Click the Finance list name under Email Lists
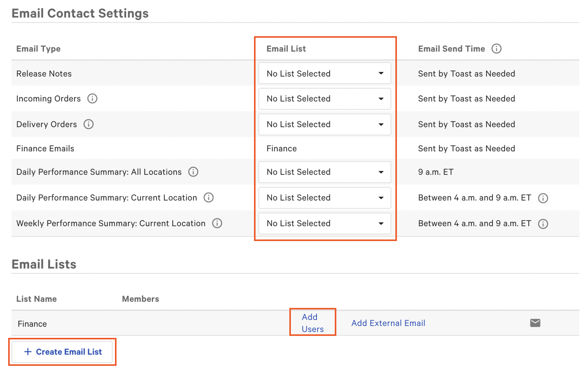 [x=32, y=323]
